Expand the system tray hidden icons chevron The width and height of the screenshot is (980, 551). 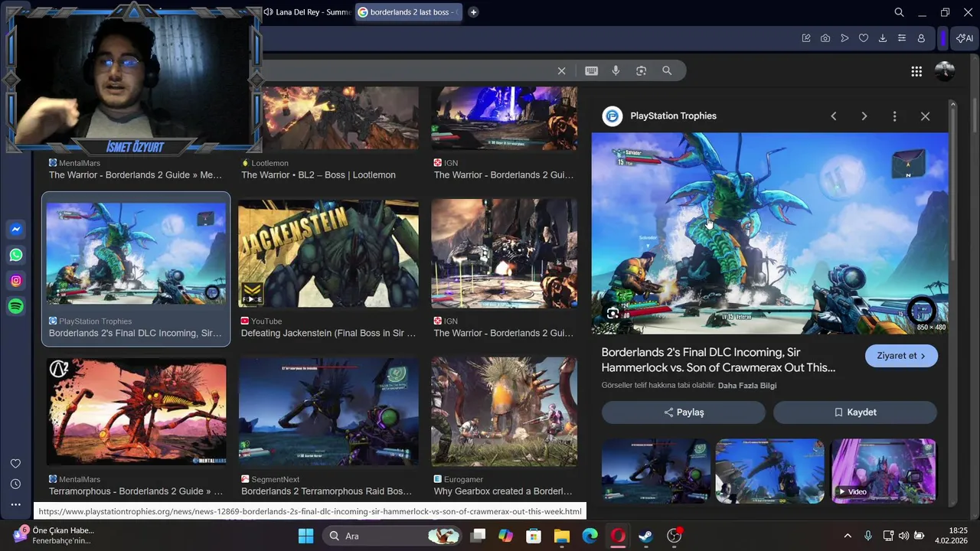(x=848, y=536)
